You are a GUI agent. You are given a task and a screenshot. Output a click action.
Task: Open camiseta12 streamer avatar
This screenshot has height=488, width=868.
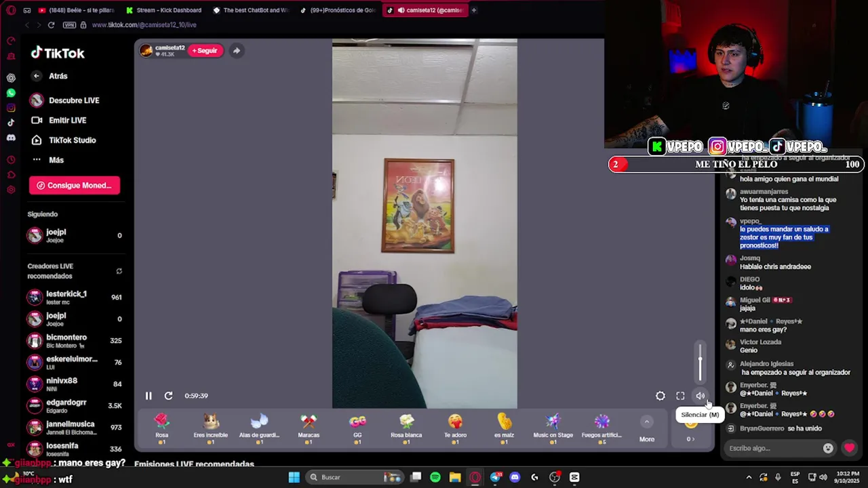[x=146, y=51]
